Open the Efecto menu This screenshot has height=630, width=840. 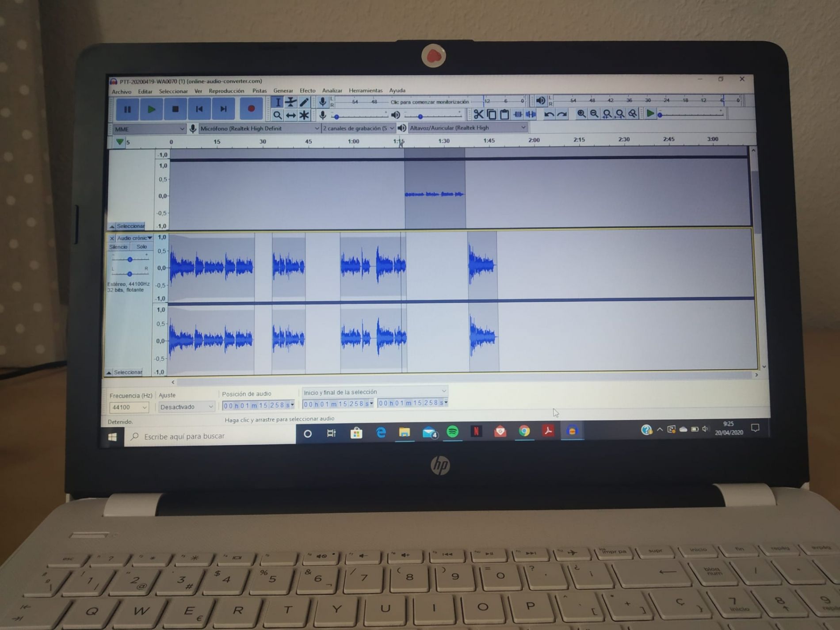pyautogui.click(x=308, y=91)
